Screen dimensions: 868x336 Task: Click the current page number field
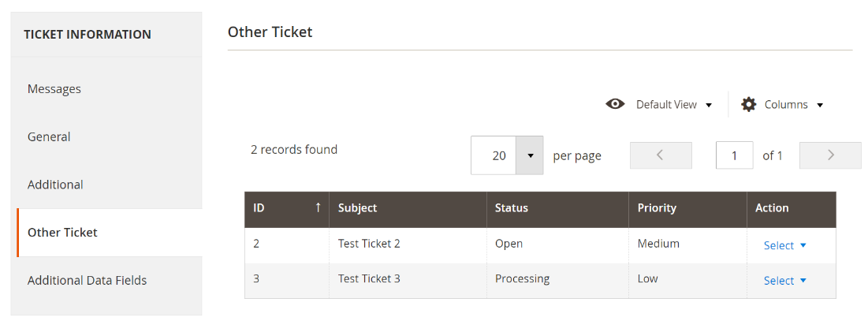click(734, 155)
